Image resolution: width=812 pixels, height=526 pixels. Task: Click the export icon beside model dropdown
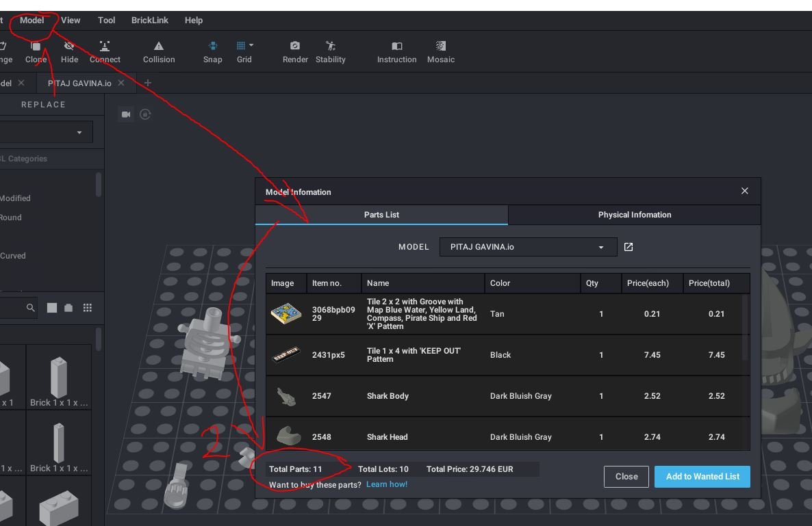pyautogui.click(x=629, y=247)
